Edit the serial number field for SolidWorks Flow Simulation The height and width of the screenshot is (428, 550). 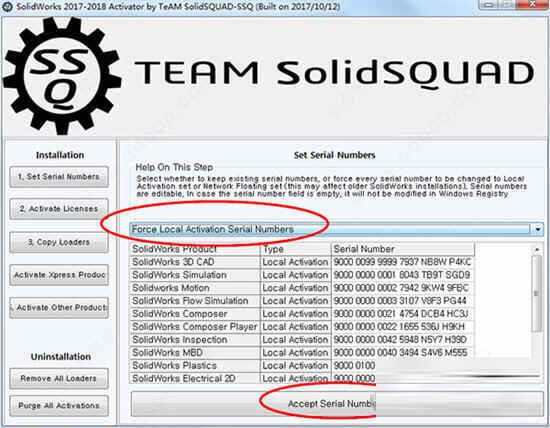click(403, 301)
